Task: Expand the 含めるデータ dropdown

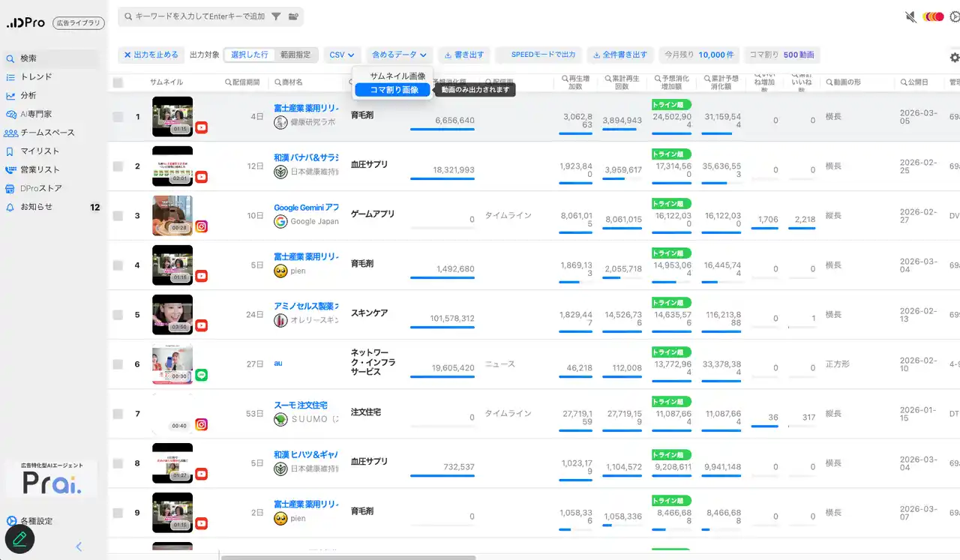Action: tap(399, 55)
